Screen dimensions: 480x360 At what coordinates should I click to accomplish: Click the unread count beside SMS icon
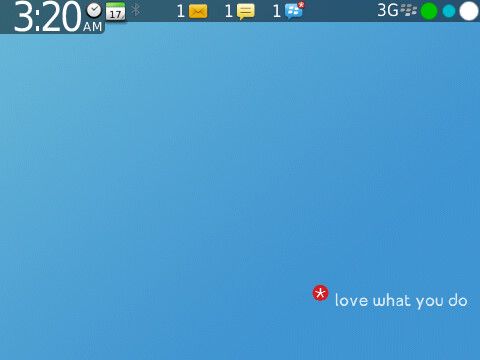[229, 11]
